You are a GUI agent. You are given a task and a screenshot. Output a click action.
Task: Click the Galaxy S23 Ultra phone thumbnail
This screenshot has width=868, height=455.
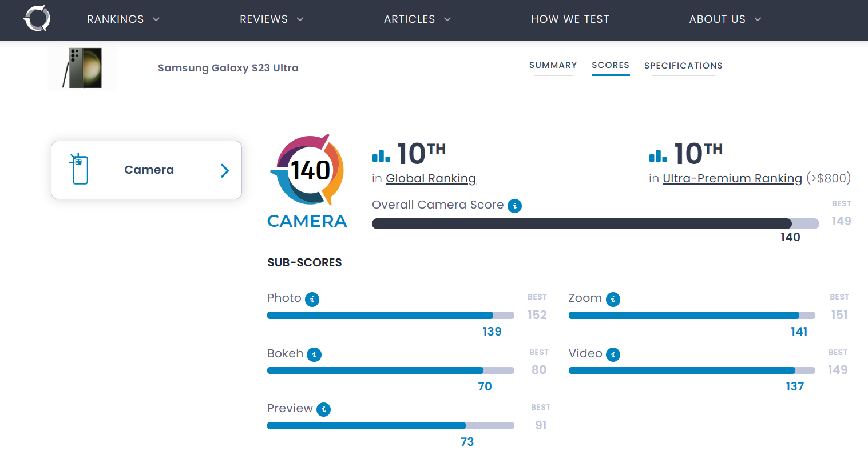[x=82, y=68]
